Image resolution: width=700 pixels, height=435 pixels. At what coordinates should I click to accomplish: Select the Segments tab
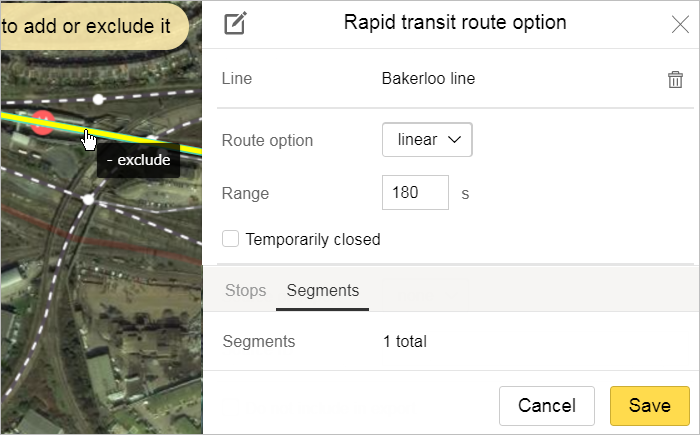[322, 291]
